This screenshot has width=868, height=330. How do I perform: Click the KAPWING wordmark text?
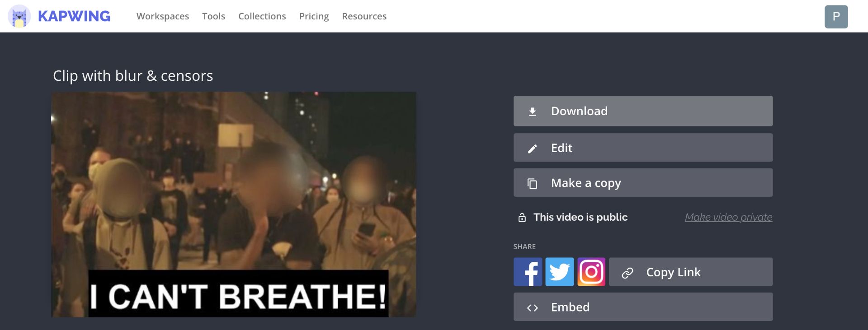[74, 16]
